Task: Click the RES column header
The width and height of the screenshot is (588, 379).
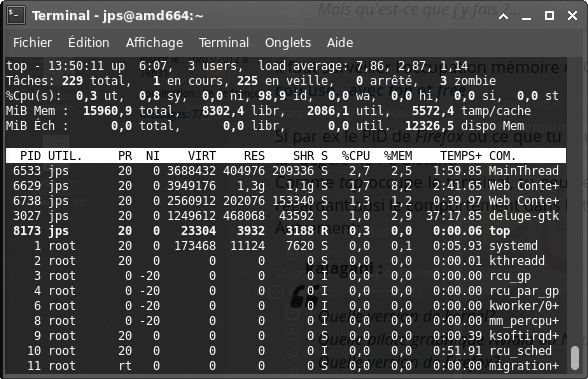Action: [254, 156]
